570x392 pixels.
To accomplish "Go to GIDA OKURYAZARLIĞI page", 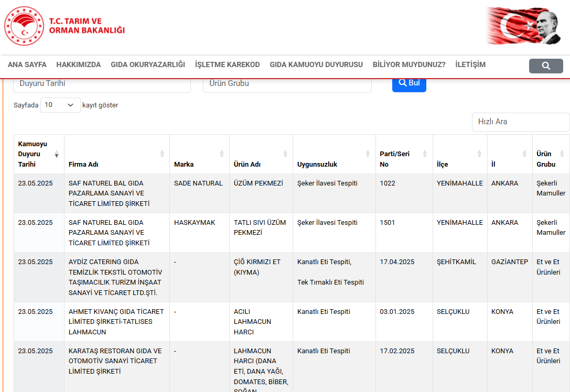I will tap(148, 64).
